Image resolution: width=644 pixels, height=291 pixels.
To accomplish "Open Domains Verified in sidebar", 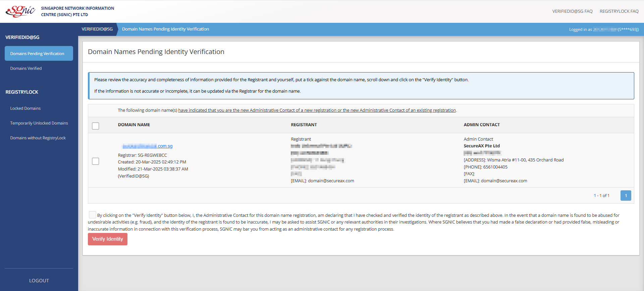I will tap(26, 68).
